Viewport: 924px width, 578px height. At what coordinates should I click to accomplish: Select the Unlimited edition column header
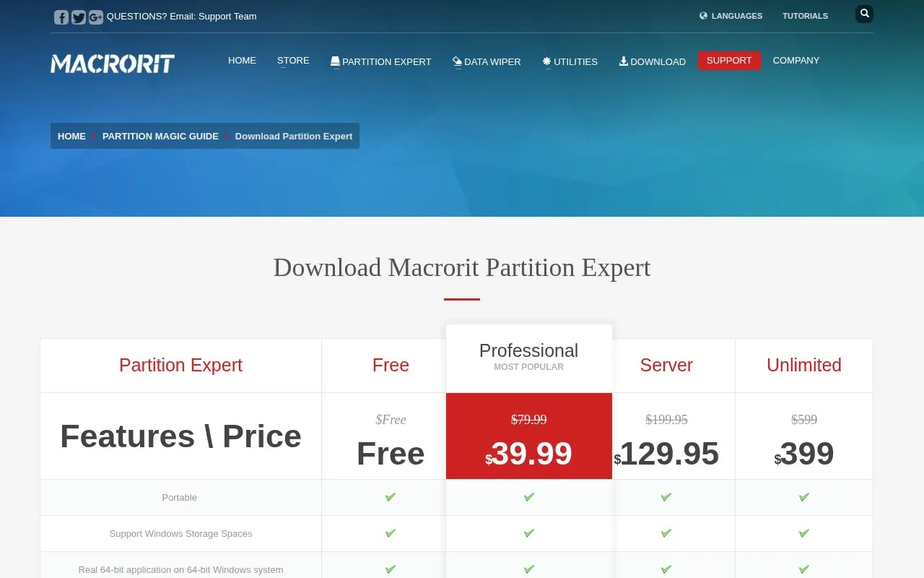[x=804, y=366]
